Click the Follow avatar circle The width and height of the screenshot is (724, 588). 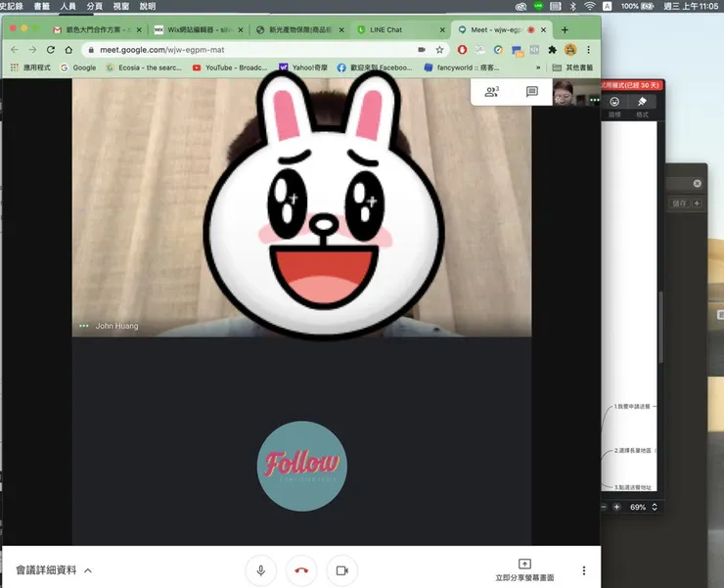302,466
